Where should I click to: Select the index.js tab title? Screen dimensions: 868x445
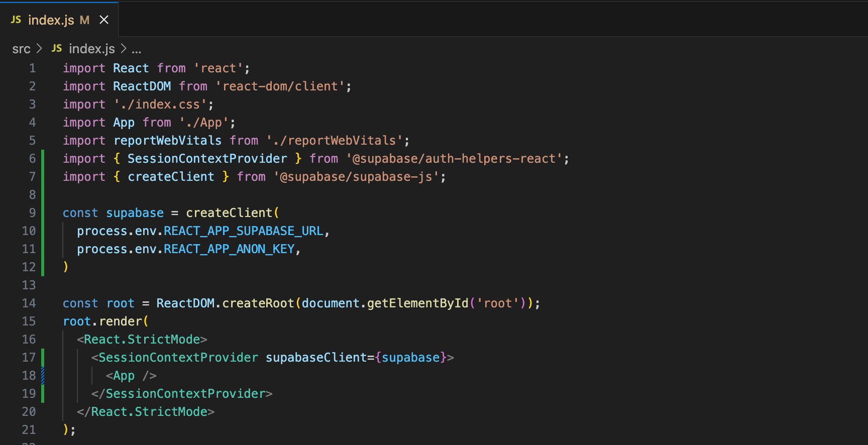click(x=51, y=20)
